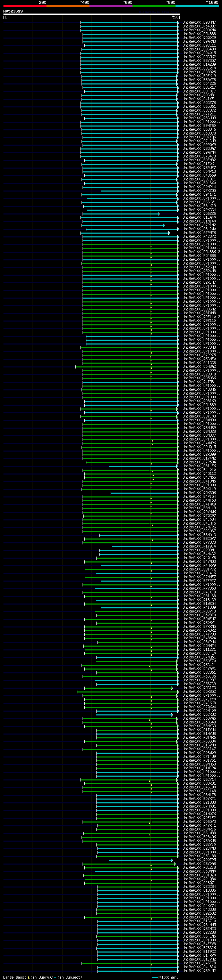
Task: Select hit UniRef100_Q58QF6
Action: 199,129
